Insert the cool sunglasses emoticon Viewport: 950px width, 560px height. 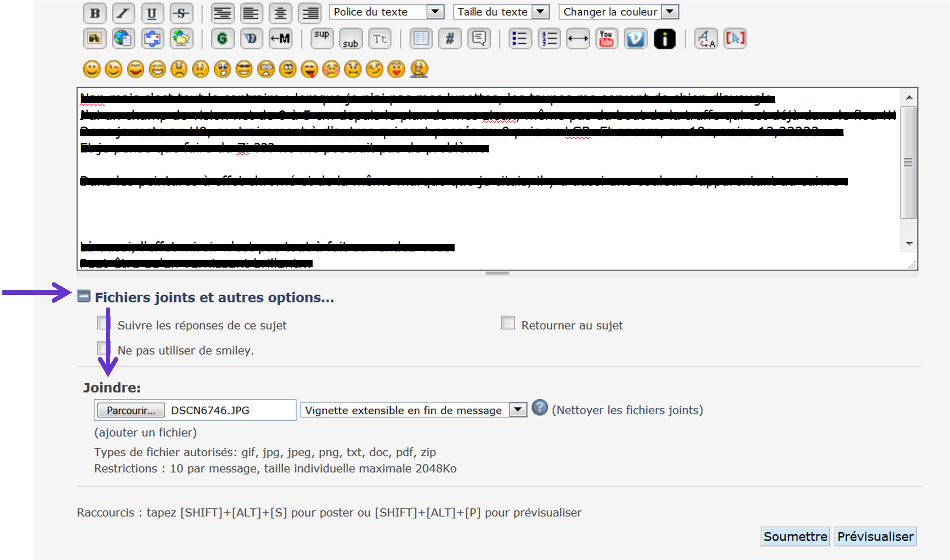coord(244,69)
